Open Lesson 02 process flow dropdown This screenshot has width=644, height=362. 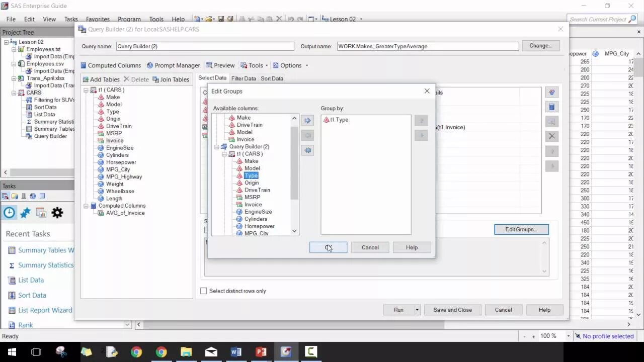point(361,19)
